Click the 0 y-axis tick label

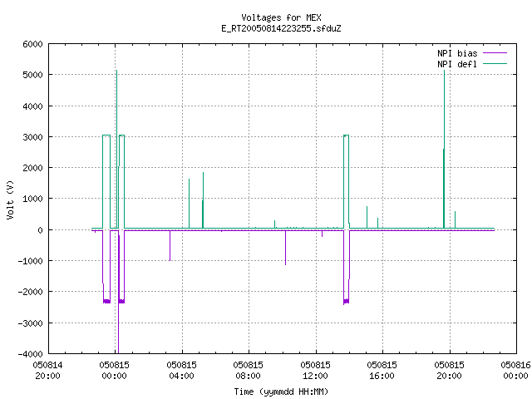41,230
